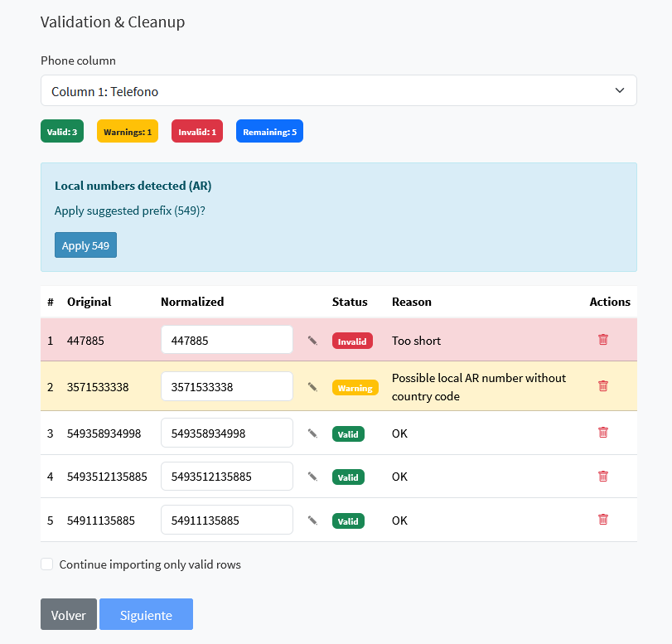Delete row 2 with number 3571533338
The height and width of the screenshot is (644, 672).
click(603, 386)
